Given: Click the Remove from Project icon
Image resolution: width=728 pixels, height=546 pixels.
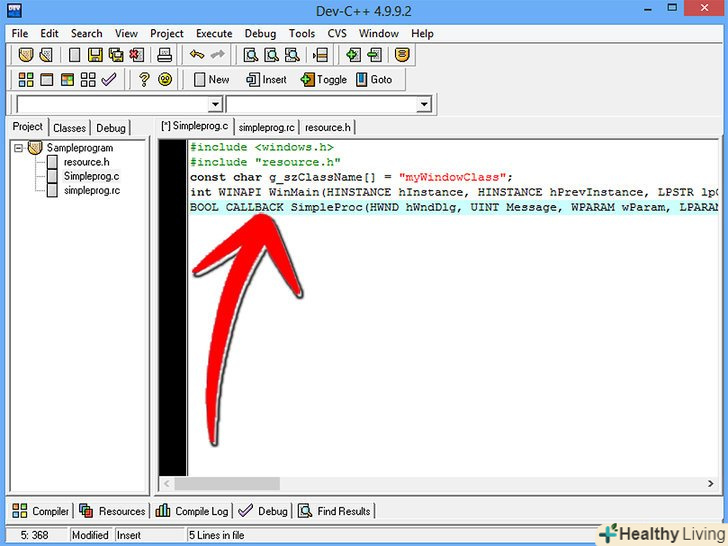Looking at the screenshot, I should (374, 55).
